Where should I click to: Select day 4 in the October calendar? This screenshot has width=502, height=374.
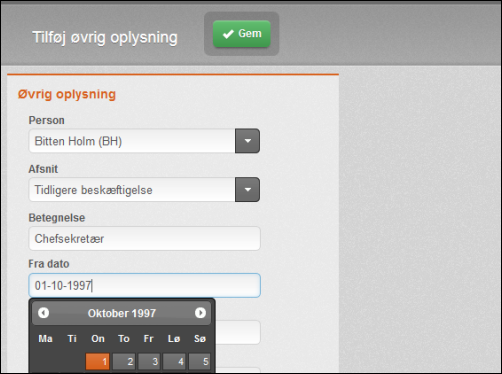174,361
